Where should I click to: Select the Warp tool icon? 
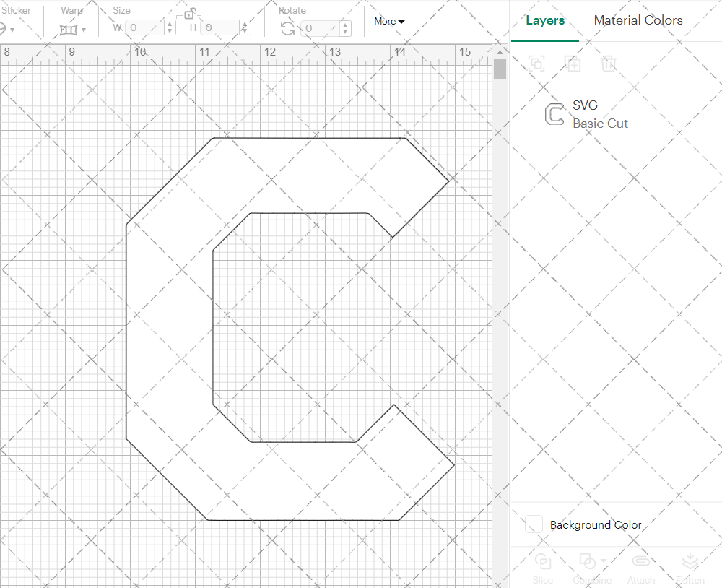click(x=69, y=30)
